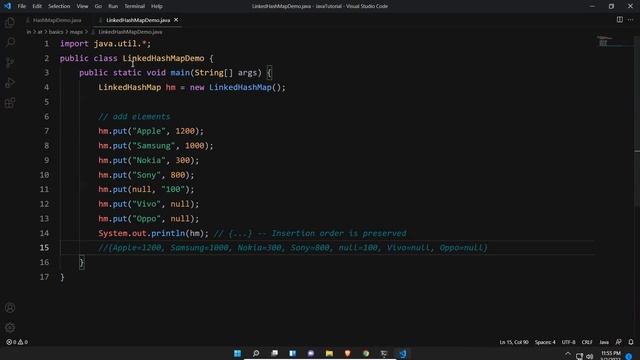Screen dimensions: 640x360
Task: Click the feedback icon in status bar
Action: pyautogui.click(x=619, y=342)
